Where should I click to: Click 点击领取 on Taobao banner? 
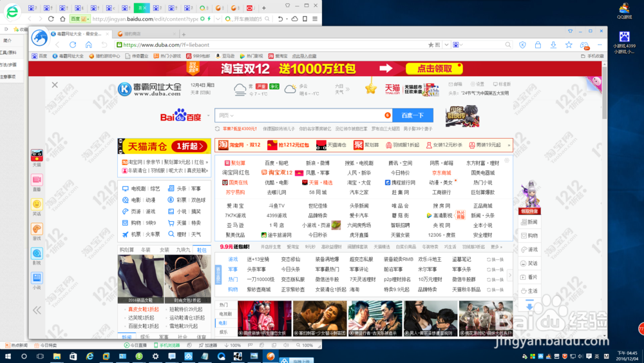435,68
